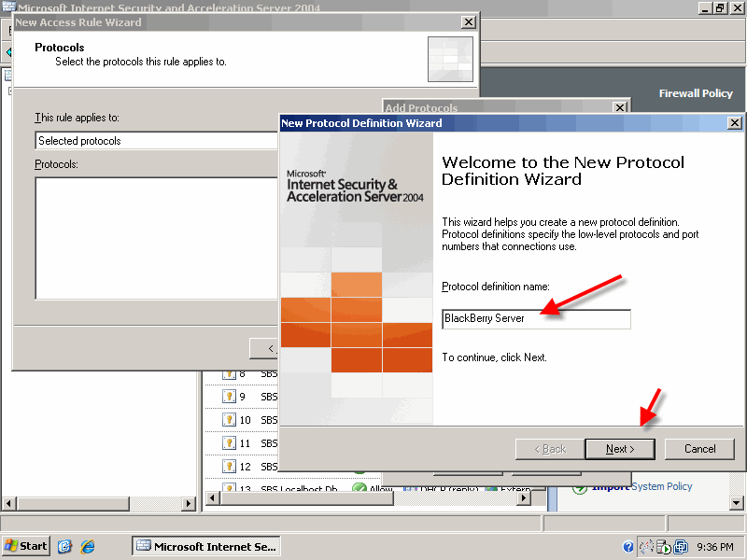747x560 pixels.
Task: Click the rule 12 key icon
Action: [229, 466]
